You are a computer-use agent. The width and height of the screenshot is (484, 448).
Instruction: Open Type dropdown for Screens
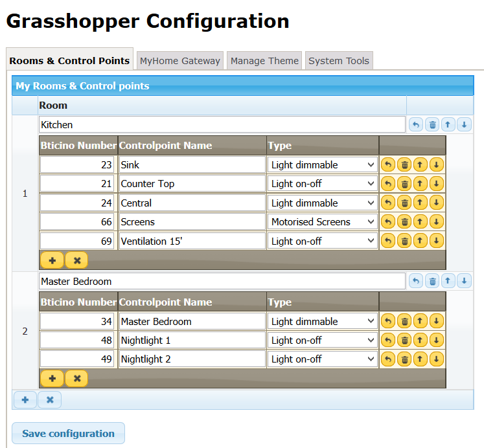[x=323, y=221]
